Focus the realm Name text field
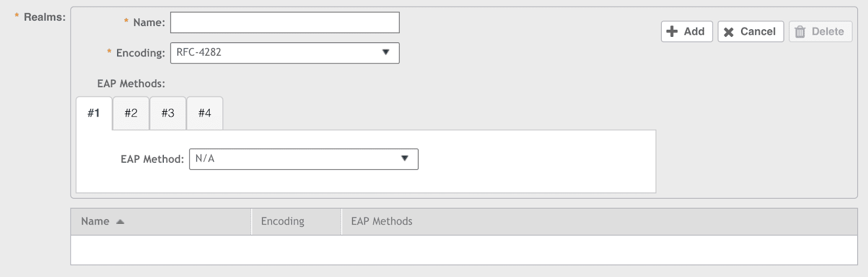 point(285,22)
